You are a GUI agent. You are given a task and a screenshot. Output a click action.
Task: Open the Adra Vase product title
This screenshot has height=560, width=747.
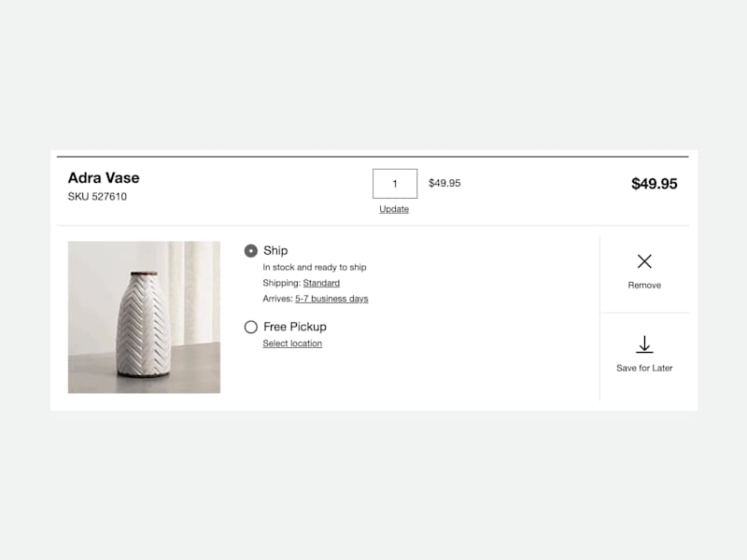tap(105, 177)
